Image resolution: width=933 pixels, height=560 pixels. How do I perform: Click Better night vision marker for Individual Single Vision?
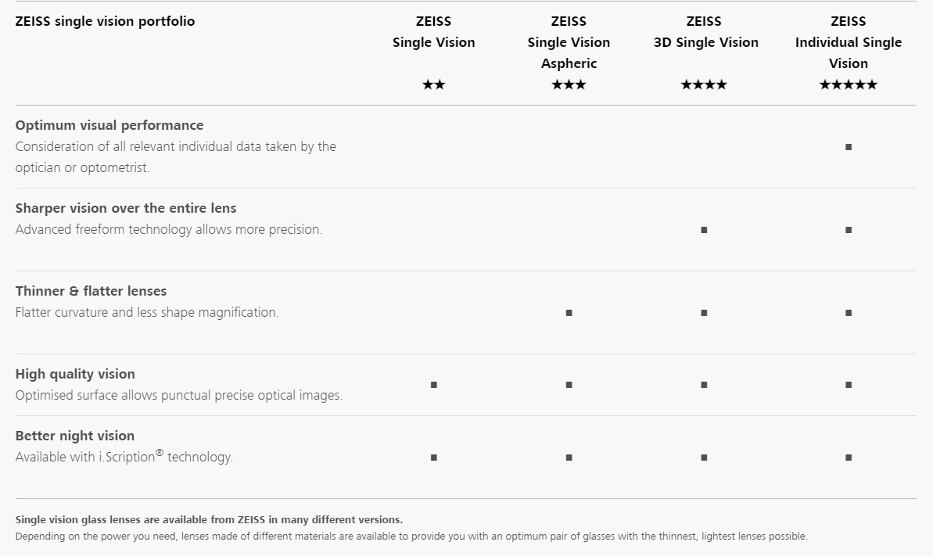click(849, 458)
